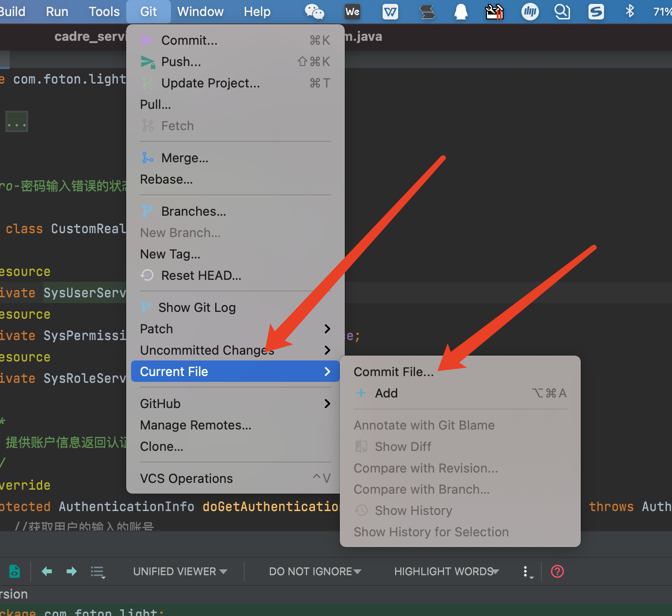Click the round blue waveform menu bar icon
672x616 pixels.
(530, 12)
